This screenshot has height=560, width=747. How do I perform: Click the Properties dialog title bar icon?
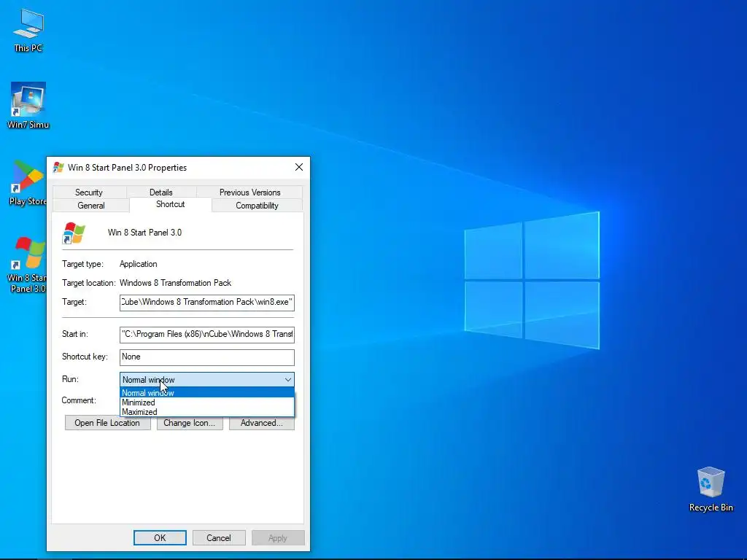58,167
